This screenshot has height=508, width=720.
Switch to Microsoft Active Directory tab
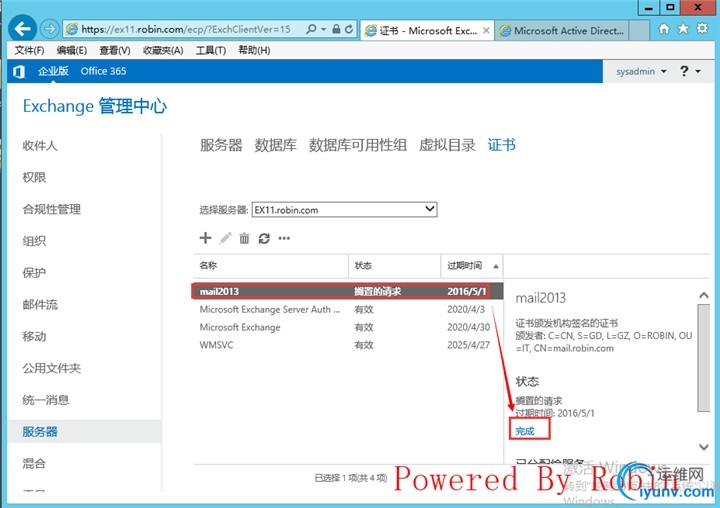click(562, 31)
